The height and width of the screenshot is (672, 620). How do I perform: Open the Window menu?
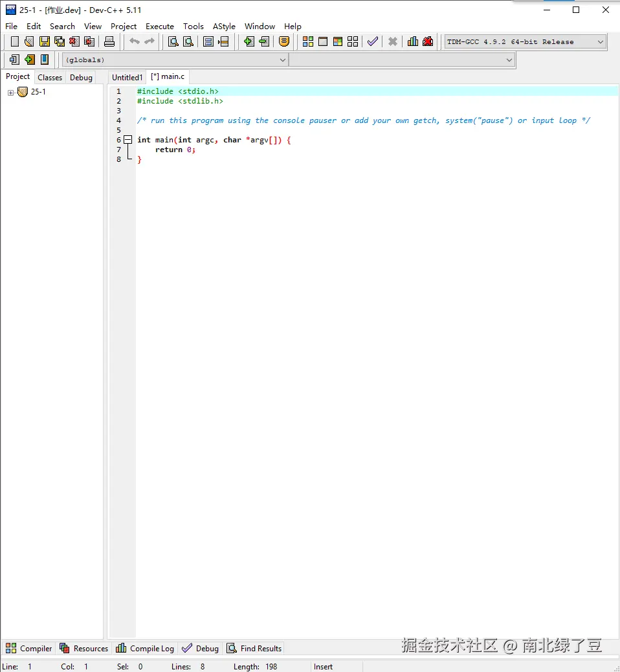[260, 26]
